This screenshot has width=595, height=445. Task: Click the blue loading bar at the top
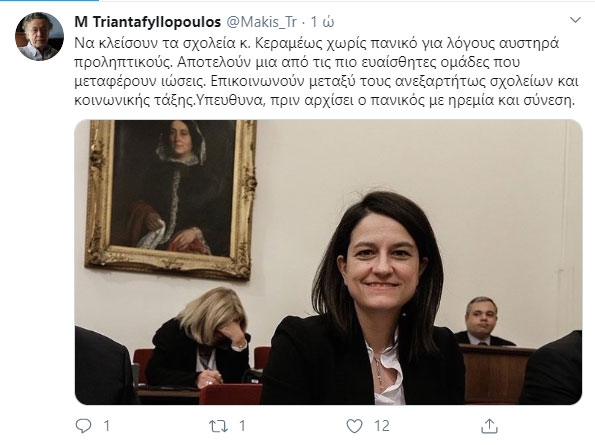click(49, 1)
